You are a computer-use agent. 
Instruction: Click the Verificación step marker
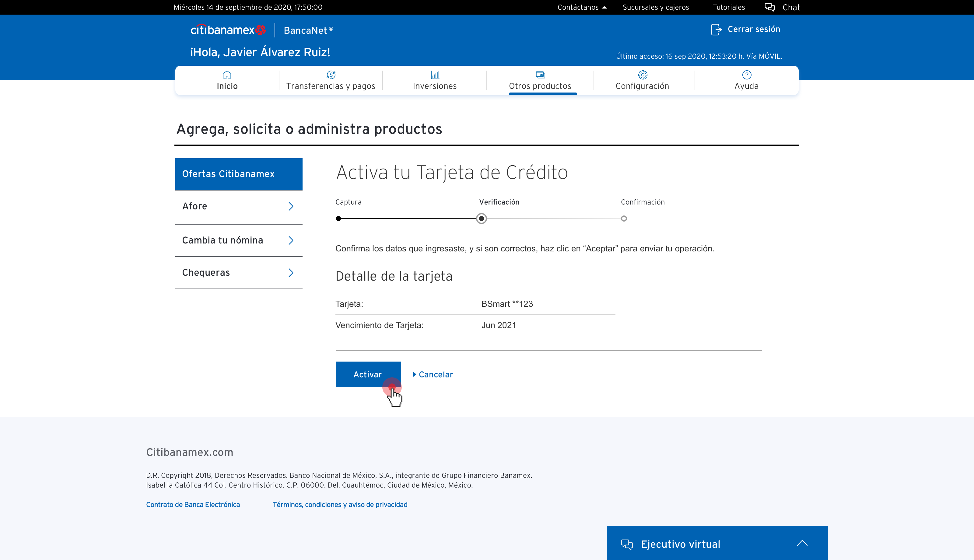pos(481,219)
